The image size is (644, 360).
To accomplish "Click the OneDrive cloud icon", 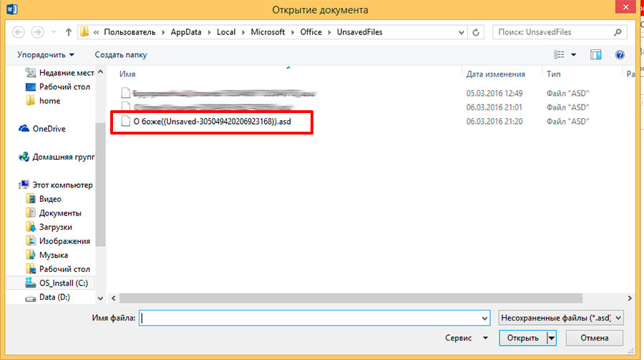I will pyautogui.click(x=24, y=129).
